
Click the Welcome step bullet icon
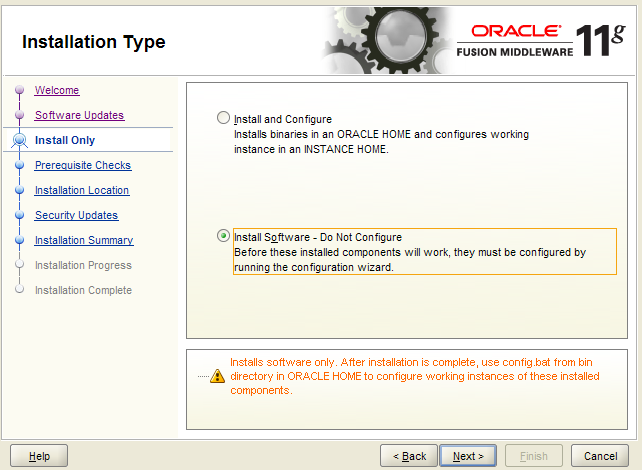pos(18,90)
